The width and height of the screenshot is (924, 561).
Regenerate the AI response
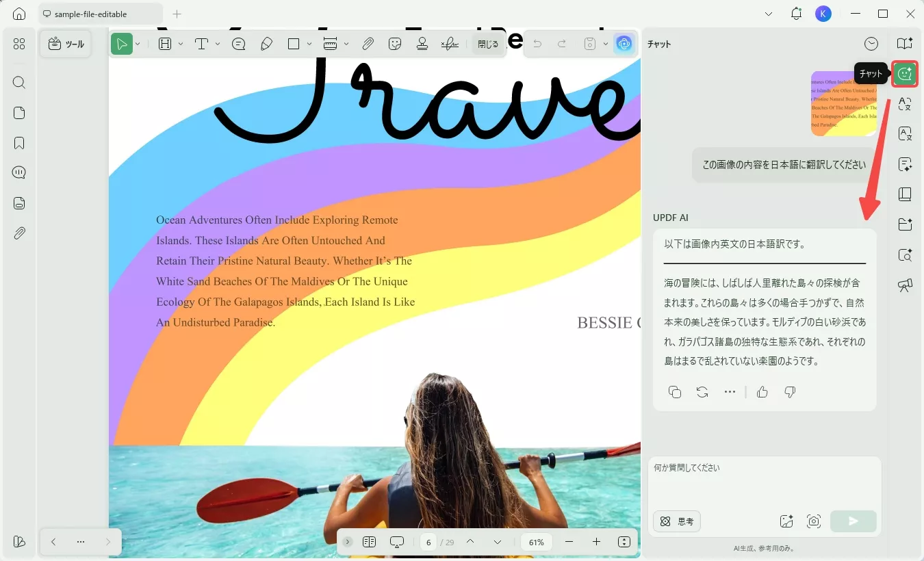702,392
